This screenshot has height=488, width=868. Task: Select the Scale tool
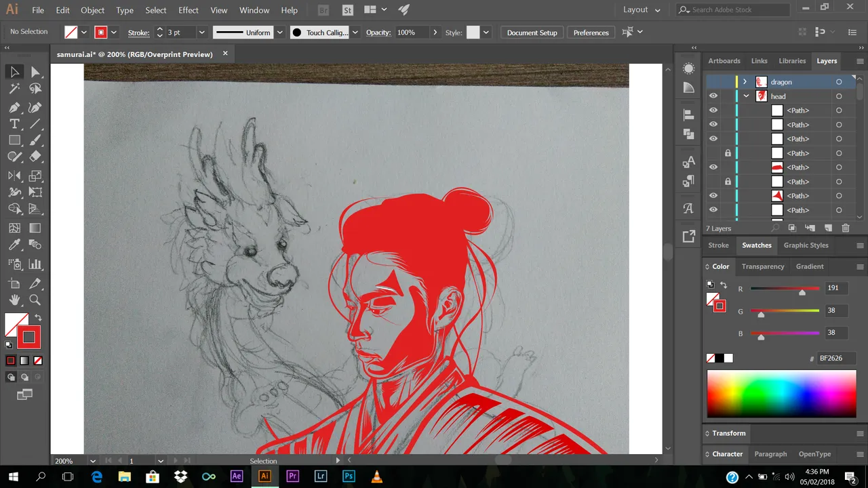(x=35, y=176)
